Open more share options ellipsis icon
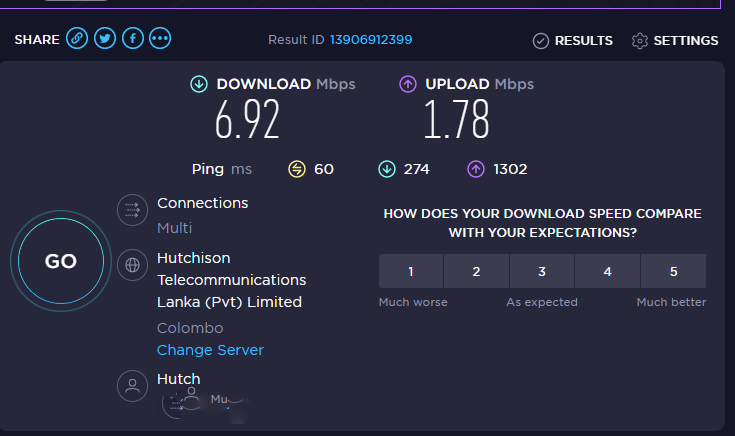This screenshot has width=735, height=436. click(160, 38)
